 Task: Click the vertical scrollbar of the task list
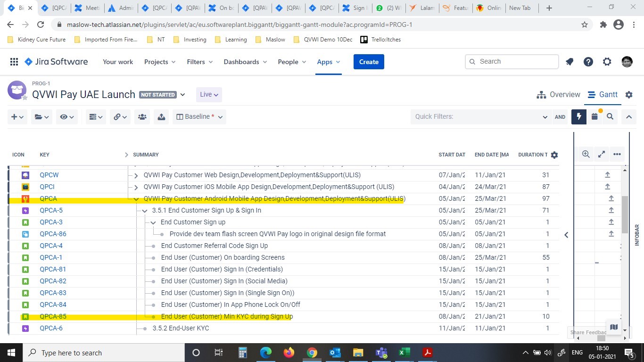pyautogui.click(x=625, y=214)
